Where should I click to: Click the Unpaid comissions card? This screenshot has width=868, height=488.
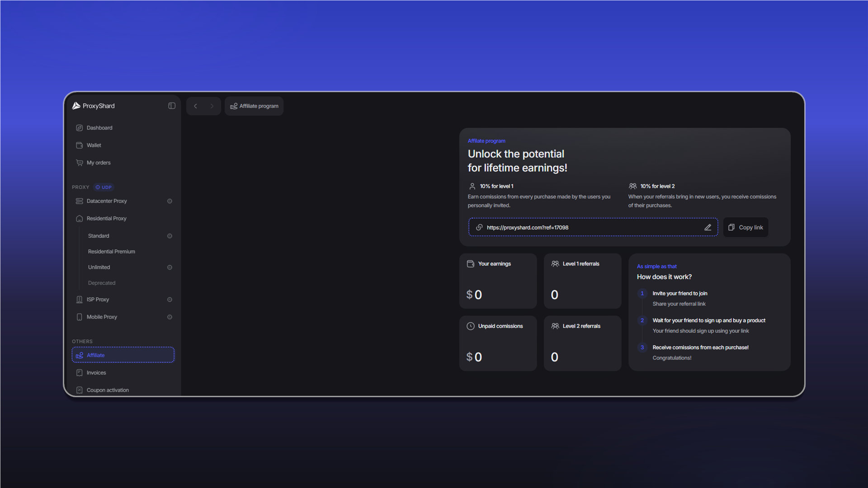tap(498, 343)
